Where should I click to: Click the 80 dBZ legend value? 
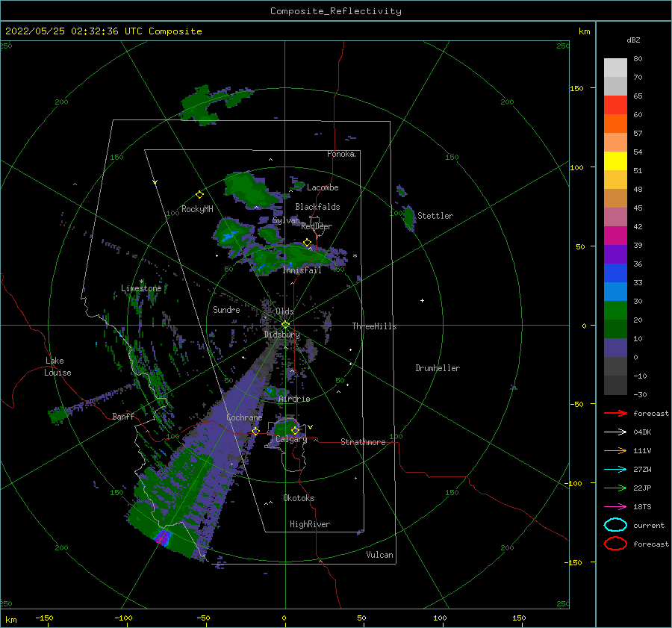click(x=638, y=59)
